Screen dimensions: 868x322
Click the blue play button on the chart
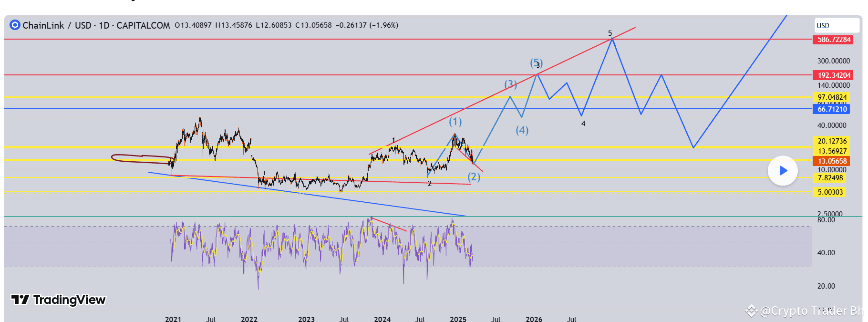tap(783, 170)
